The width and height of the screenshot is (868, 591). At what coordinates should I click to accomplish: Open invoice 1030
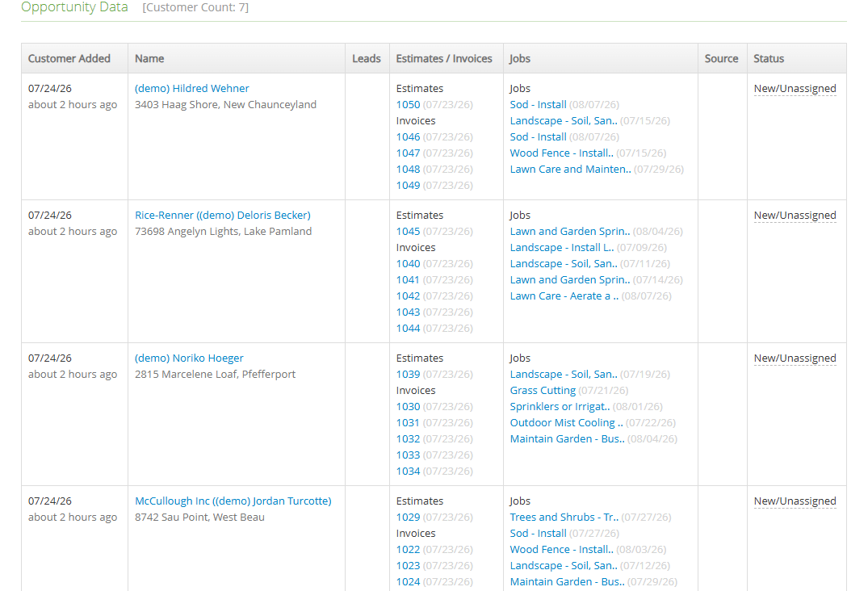click(408, 406)
